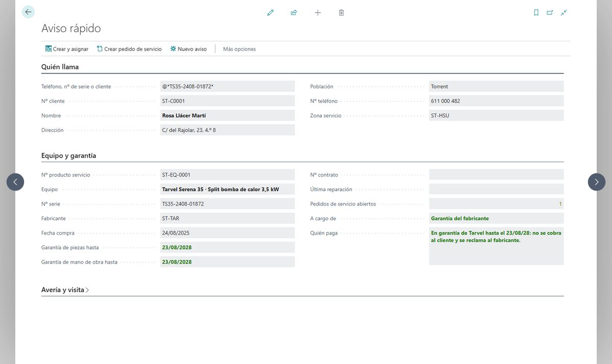Image resolution: width=612 pixels, height=364 pixels.
Task: Collapse page with the diagonal arrows icon
Action: point(564,12)
